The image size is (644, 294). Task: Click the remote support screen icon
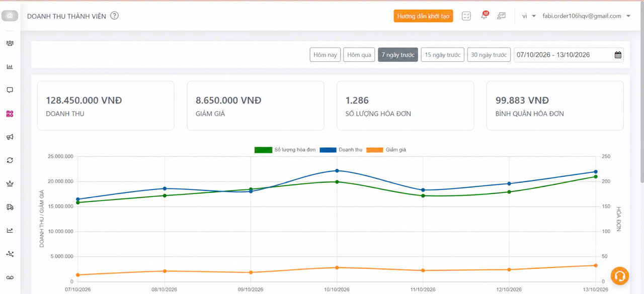click(x=501, y=16)
